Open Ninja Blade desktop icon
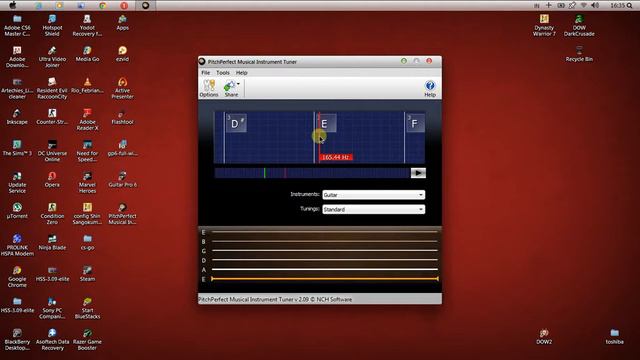The image size is (640, 360). (x=52, y=242)
